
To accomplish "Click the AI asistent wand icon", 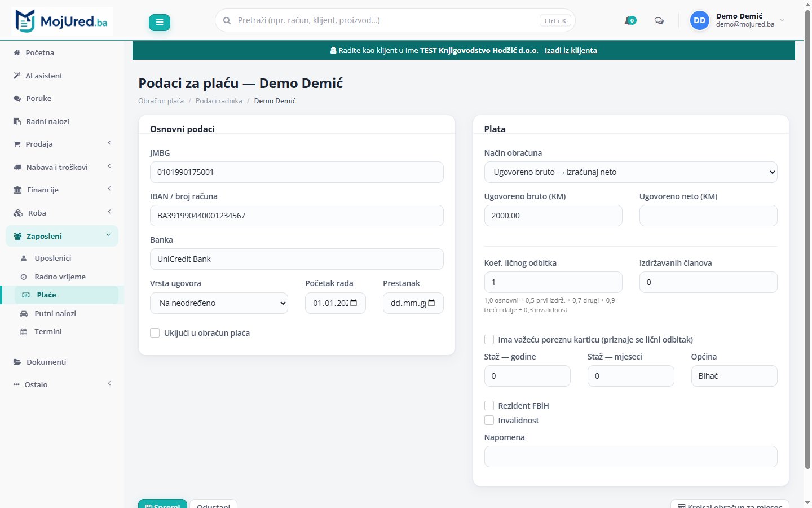I will (x=17, y=76).
